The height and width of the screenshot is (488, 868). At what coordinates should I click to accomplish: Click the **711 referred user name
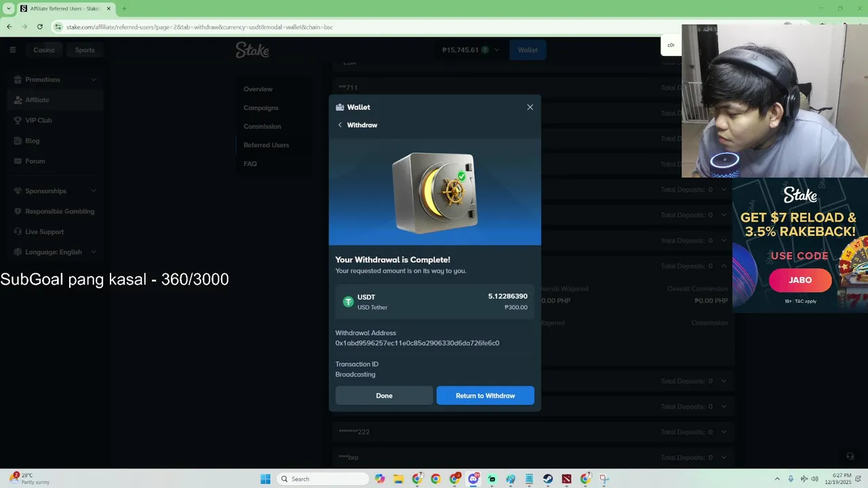[348, 87]
